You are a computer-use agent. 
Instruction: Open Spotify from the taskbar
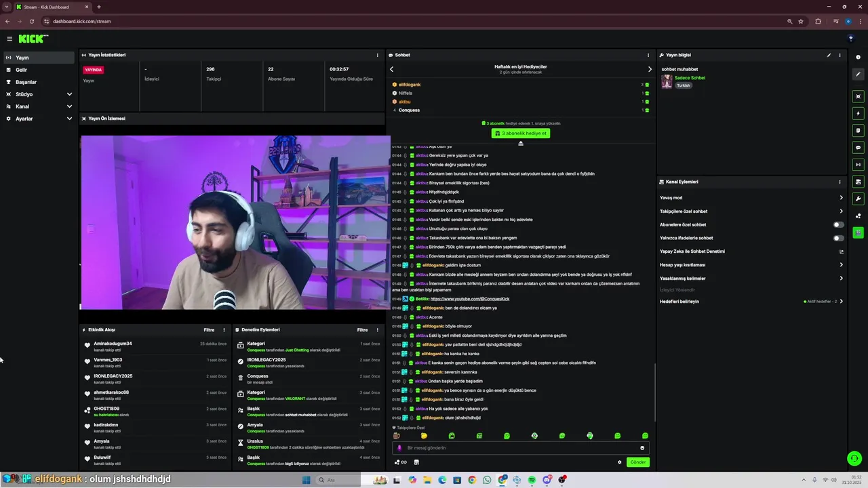pos(532,480)
